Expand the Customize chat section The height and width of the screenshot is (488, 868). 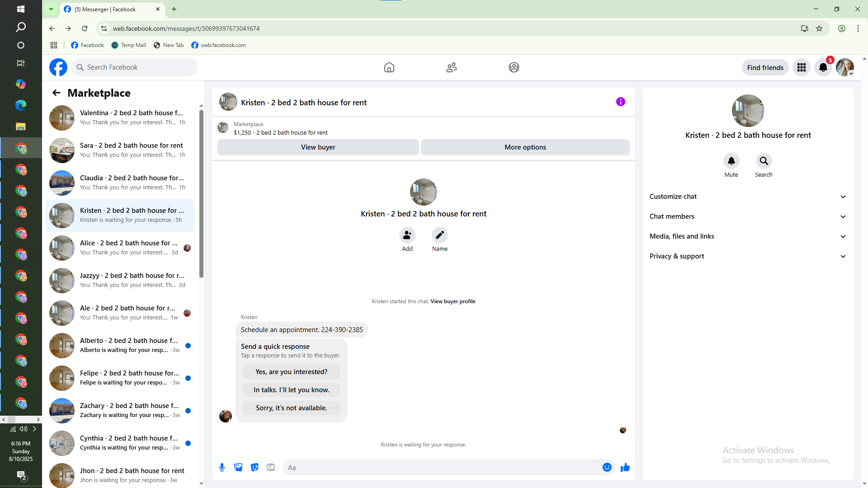pyautogui.click(x=748, y=197)
